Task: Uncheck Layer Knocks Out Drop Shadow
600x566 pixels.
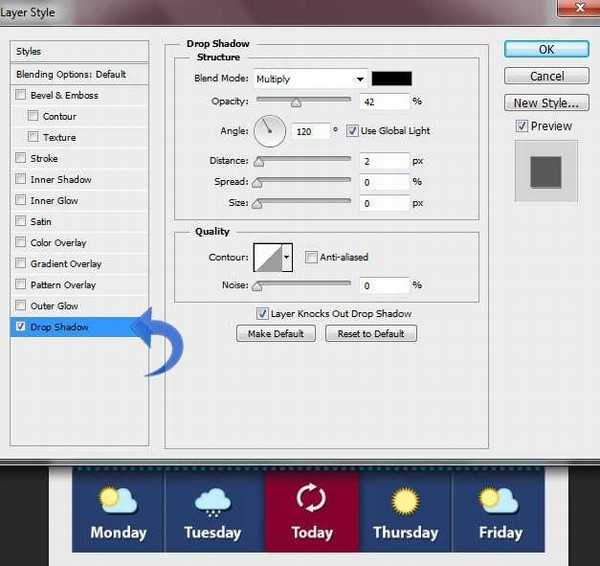Action: point(263,314)
